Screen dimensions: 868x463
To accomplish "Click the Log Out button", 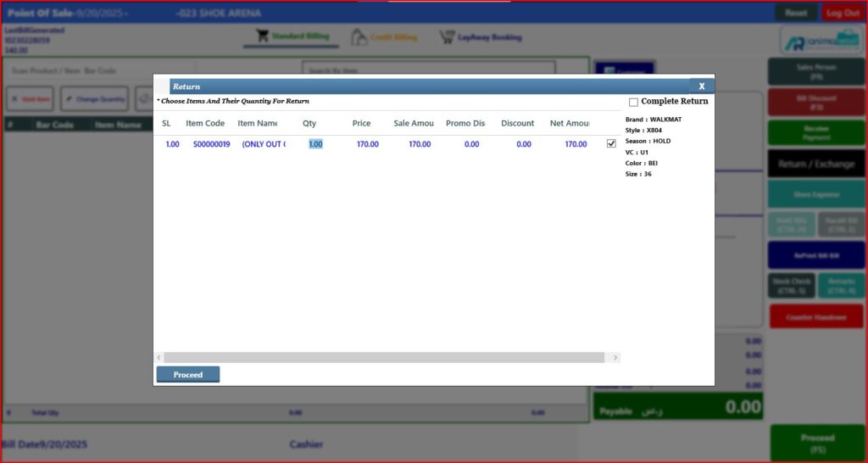I will (x=843, y=13).
